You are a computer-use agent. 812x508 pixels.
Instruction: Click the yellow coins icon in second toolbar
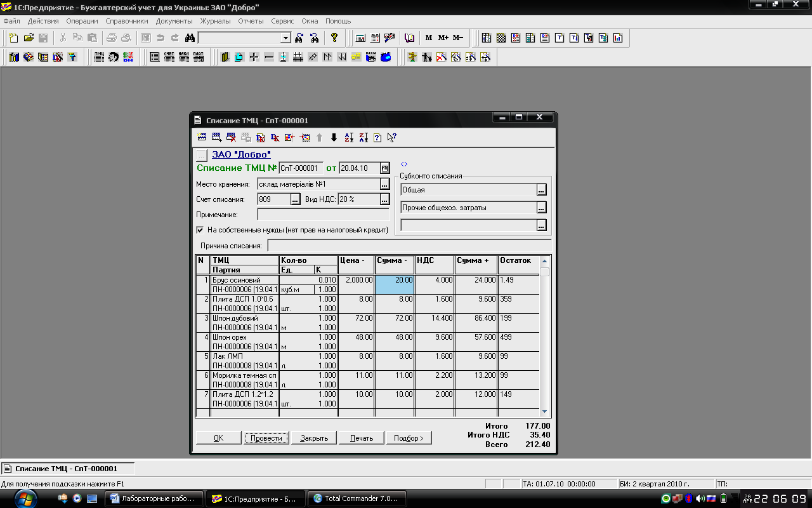point(357,57)
